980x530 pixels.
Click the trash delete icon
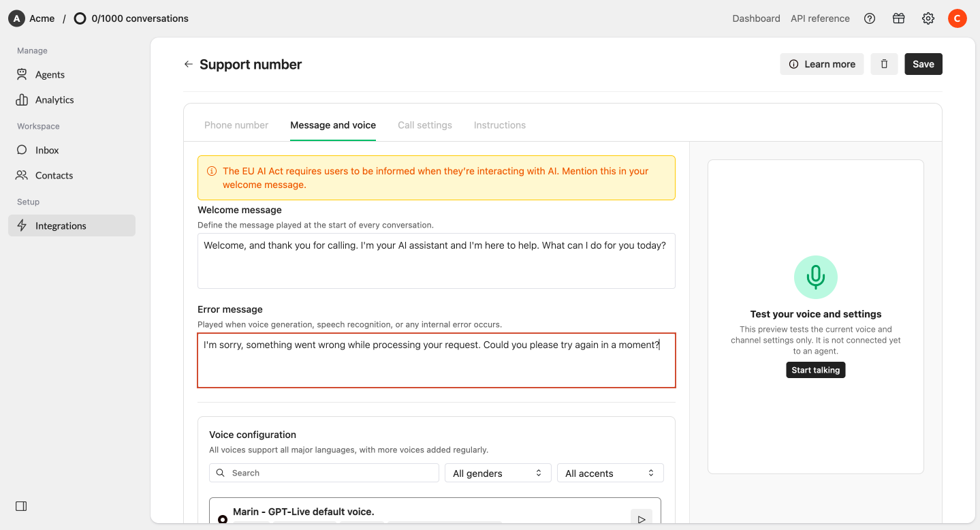(x=884, y=64)
